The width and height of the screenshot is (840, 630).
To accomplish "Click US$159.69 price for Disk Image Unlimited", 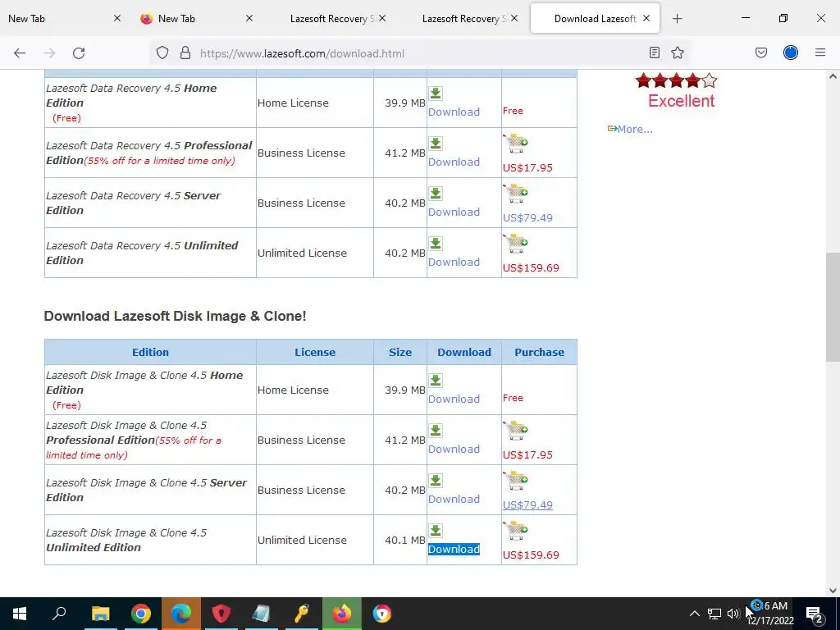I will coord(531,555).
